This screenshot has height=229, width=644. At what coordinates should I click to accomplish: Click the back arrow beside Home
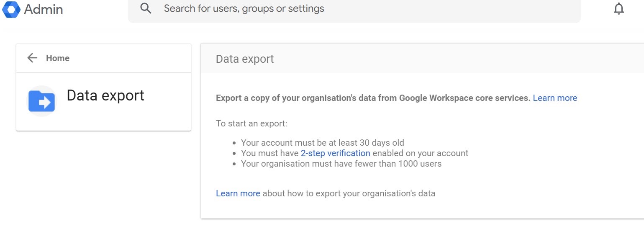click(32, 58)
